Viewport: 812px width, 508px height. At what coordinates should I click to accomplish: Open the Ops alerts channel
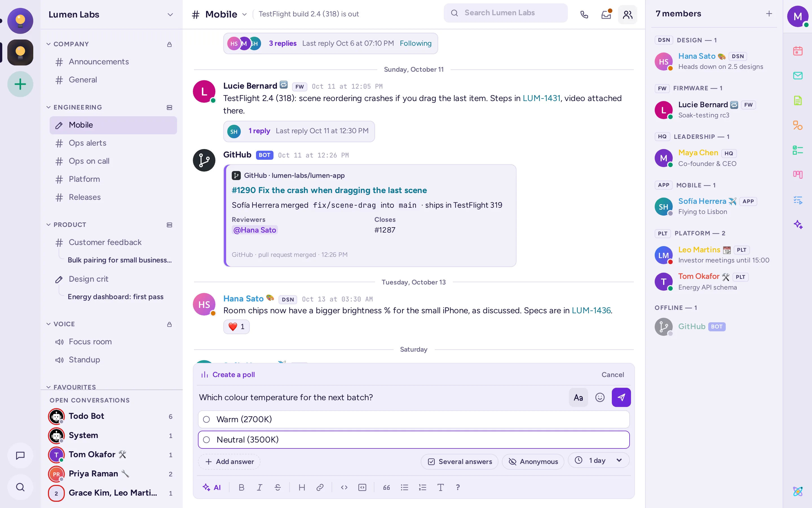113,143
